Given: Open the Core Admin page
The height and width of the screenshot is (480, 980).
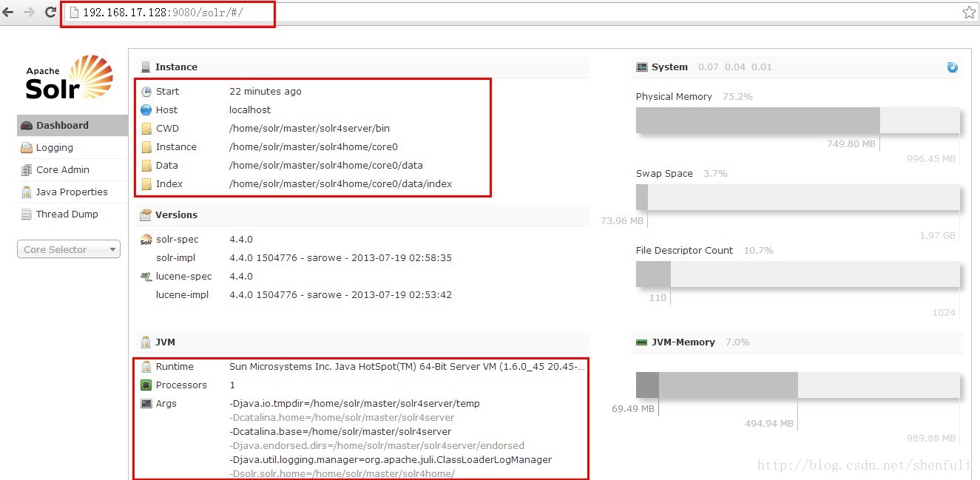Looking at the screenshot, I should click(72, 169).
